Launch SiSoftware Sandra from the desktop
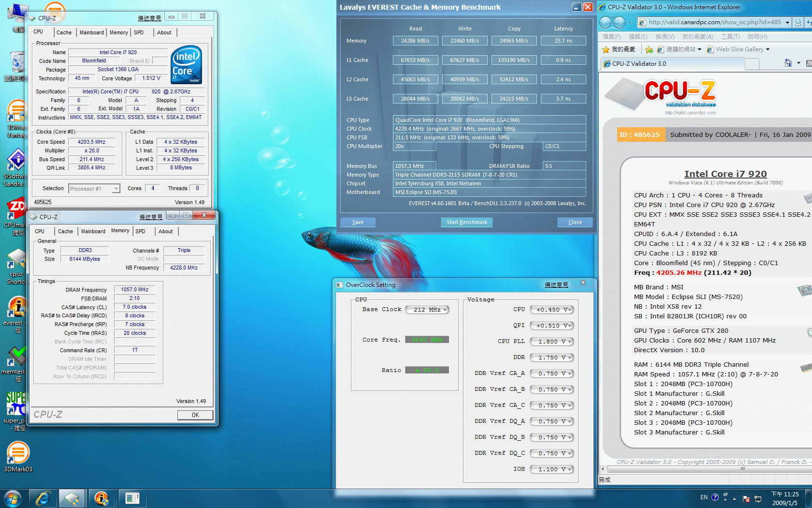The width and height of the screenshot is (812, 508). pos(15,168)
